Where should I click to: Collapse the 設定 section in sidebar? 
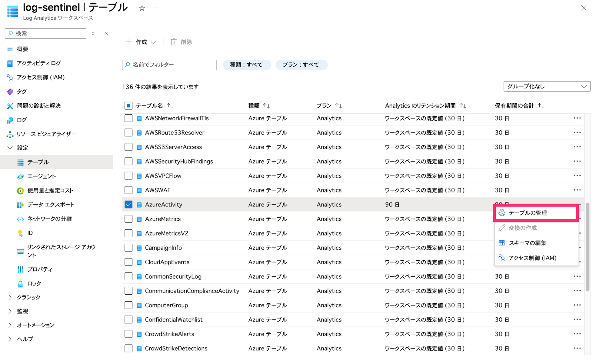[x=10, y=148]
